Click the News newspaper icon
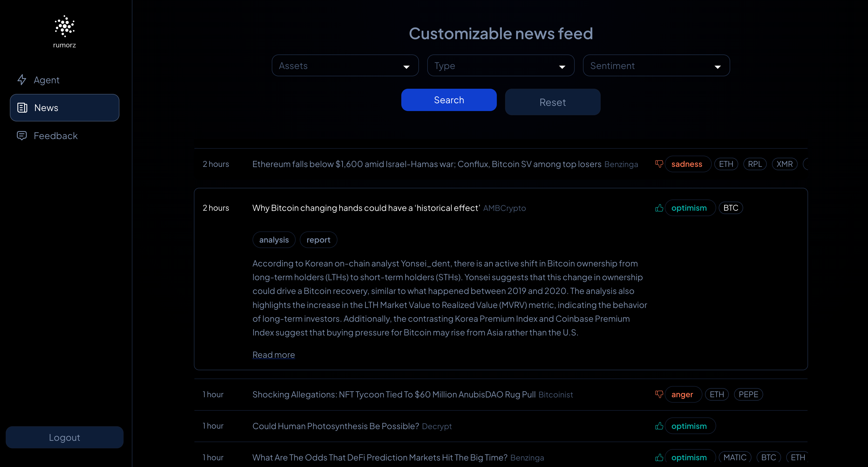 pos(22,108)
